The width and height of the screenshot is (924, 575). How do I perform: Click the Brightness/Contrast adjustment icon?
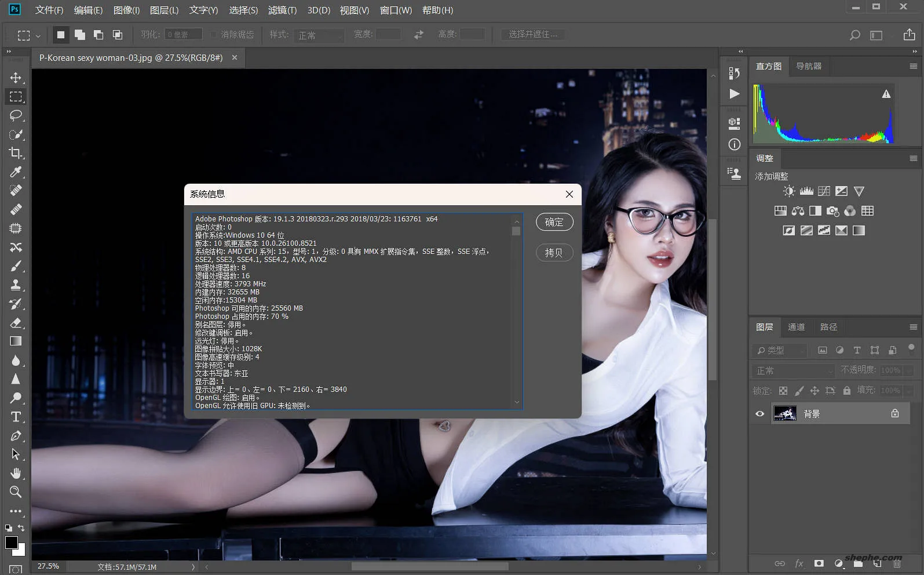789,191
